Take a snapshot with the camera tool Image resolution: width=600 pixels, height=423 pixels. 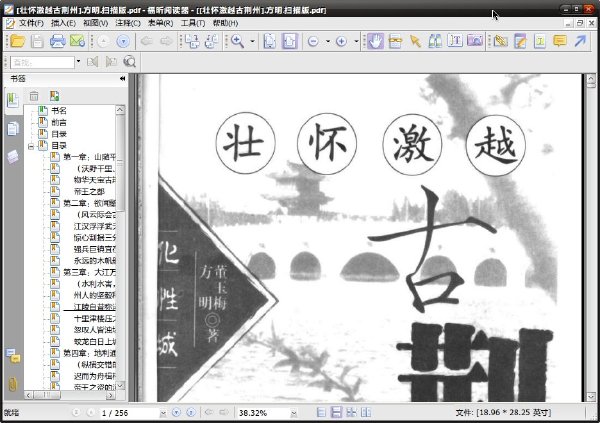click(475, 41)
